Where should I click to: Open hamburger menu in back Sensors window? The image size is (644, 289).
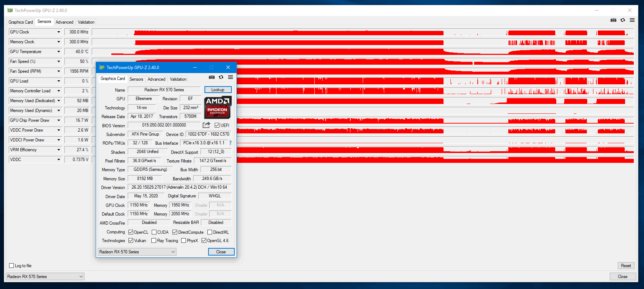point(632,20)
